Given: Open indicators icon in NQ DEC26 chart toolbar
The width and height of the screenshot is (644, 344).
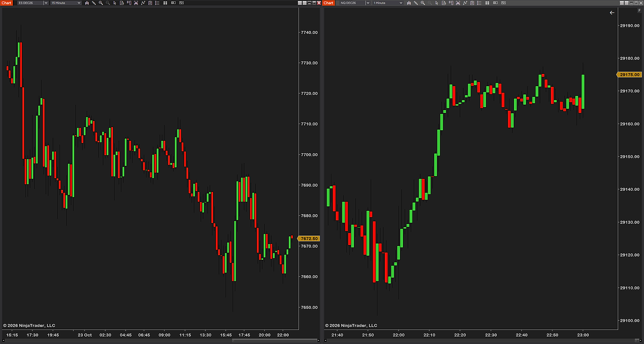Looking at the screenshot, I should [465, 3].
